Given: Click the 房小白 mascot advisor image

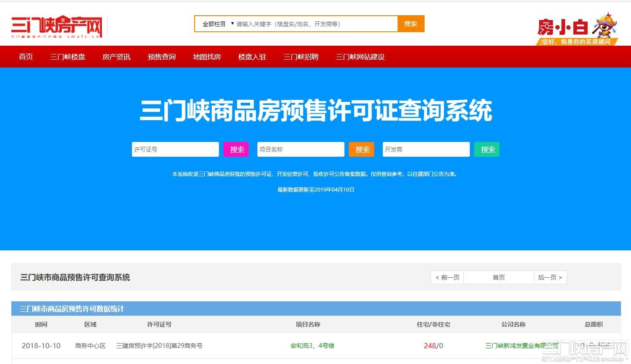Looking at the screenshot, I should [x=577, y=29].
